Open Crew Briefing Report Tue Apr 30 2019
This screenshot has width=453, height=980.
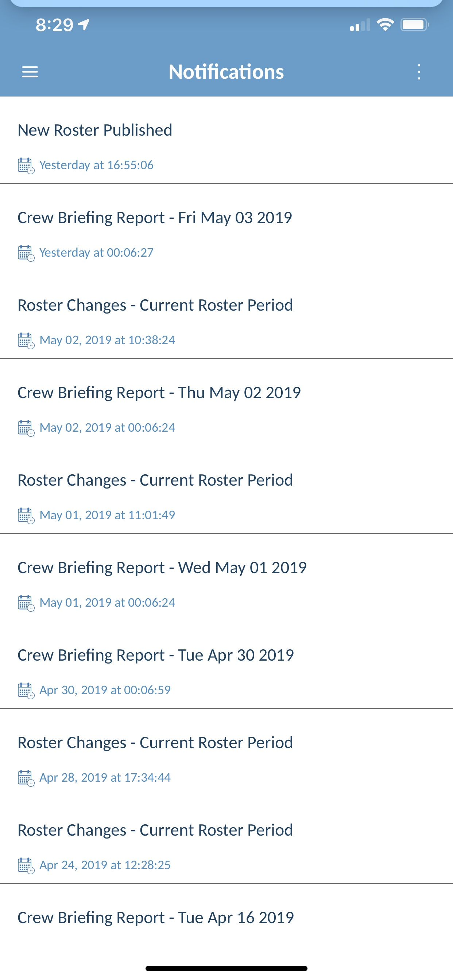tap(226, 665)
